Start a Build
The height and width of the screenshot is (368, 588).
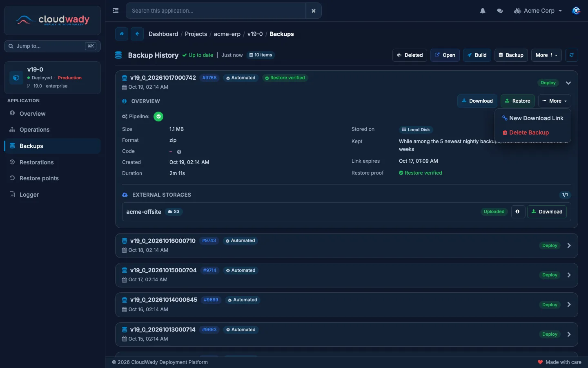477,55
